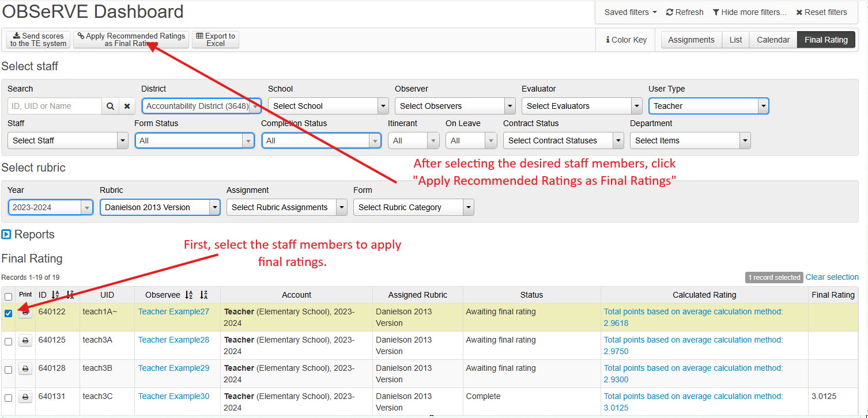
Task: Sort ID column descending
Action: point(70,295)
